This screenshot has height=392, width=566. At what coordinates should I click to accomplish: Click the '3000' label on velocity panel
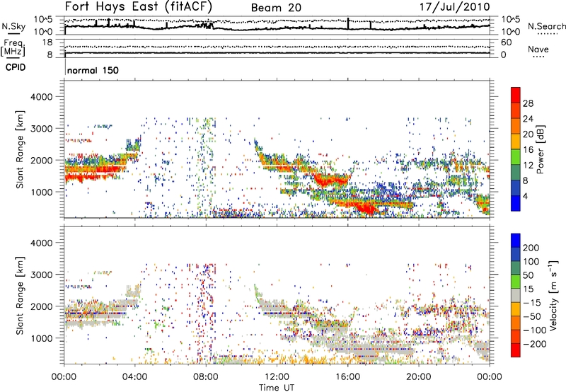pyautogui.click(x=42, y=275)
